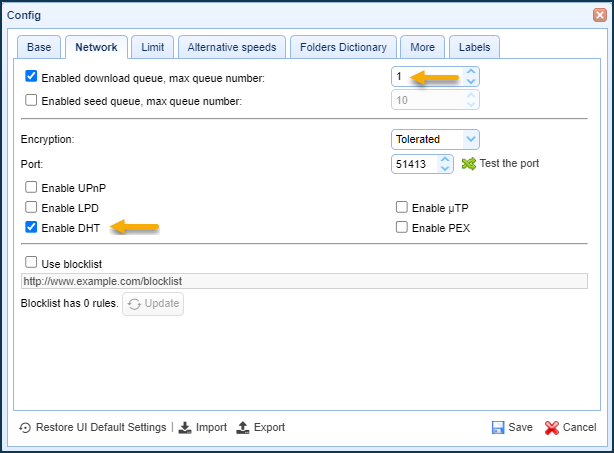The image size is (614, 453).
Task: Click the green Test the port icon
Action: pyautogui.click(x=469, y=164)
